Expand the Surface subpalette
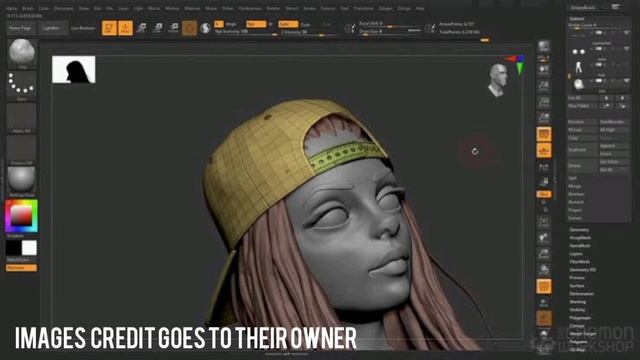The height and width of the screenshot is (360, 640). coord(577,286)
